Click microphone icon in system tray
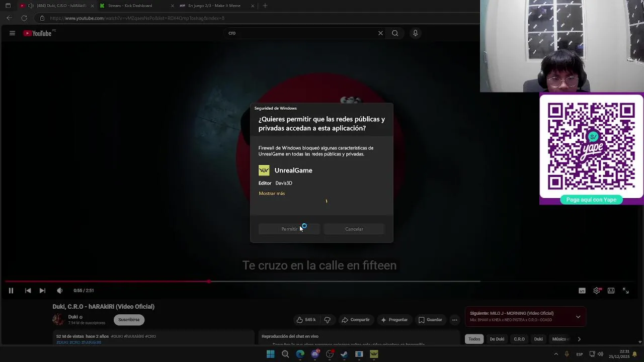The image size is (644, 362). coord(567,354)
